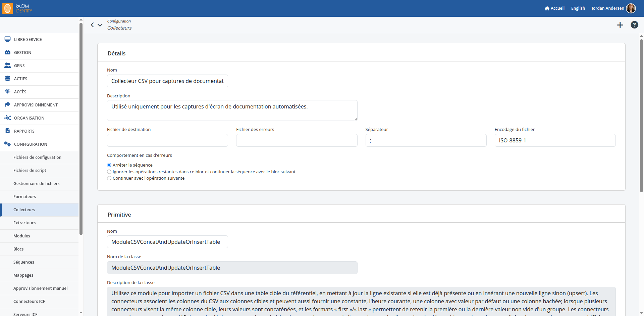Open the Blocs submenu item

tap(39, 249)
